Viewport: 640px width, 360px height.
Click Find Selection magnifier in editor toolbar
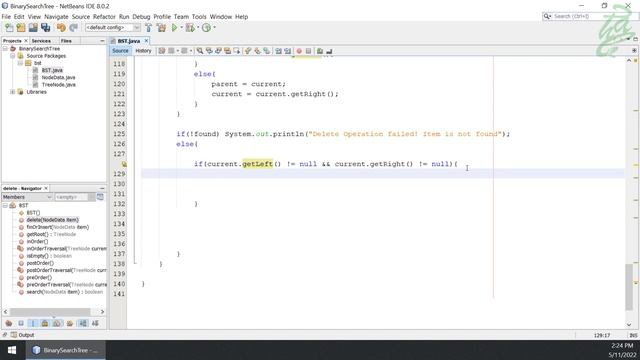pos(200,51)
